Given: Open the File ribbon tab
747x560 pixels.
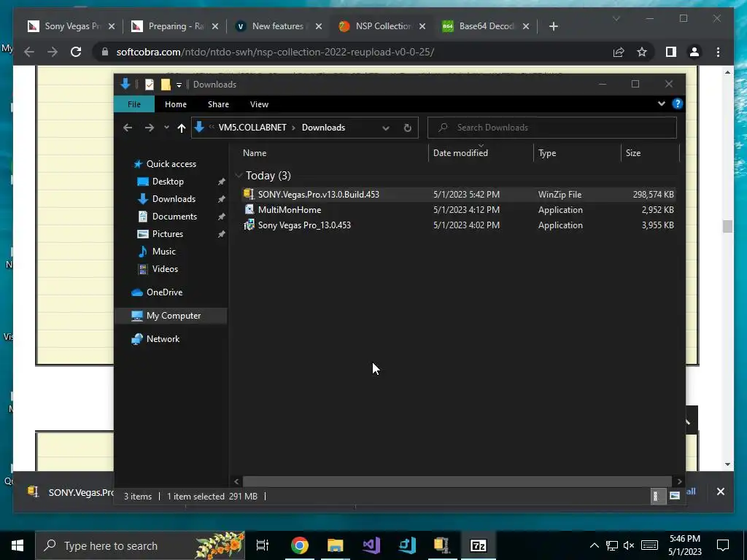Looking at the screenshot, I should (134, 104).
